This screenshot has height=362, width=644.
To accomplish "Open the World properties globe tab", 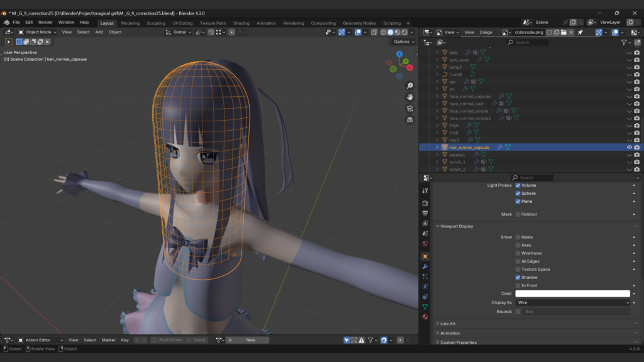I will 425,244.
